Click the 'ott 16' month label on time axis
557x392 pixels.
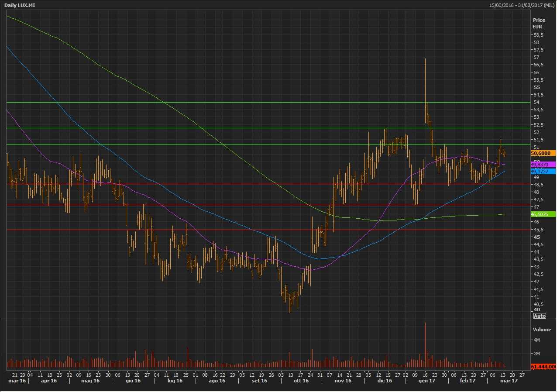click(301, 381)
